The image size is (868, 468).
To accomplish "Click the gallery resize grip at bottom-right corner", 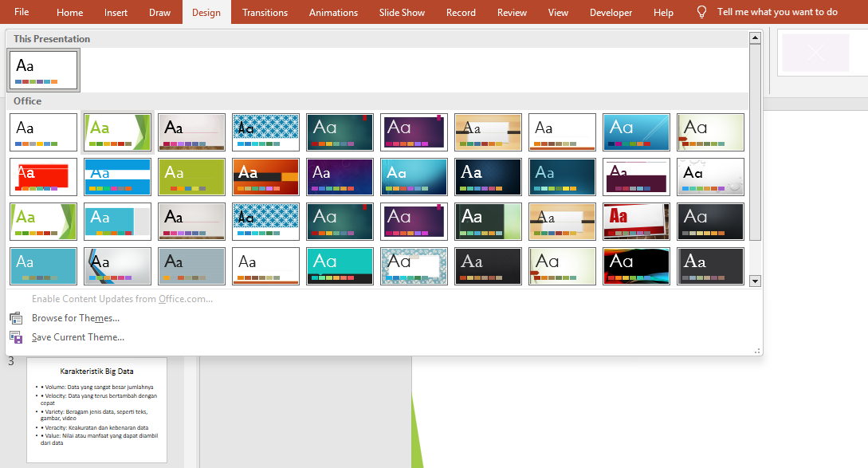I will click(x=757, y=351).
